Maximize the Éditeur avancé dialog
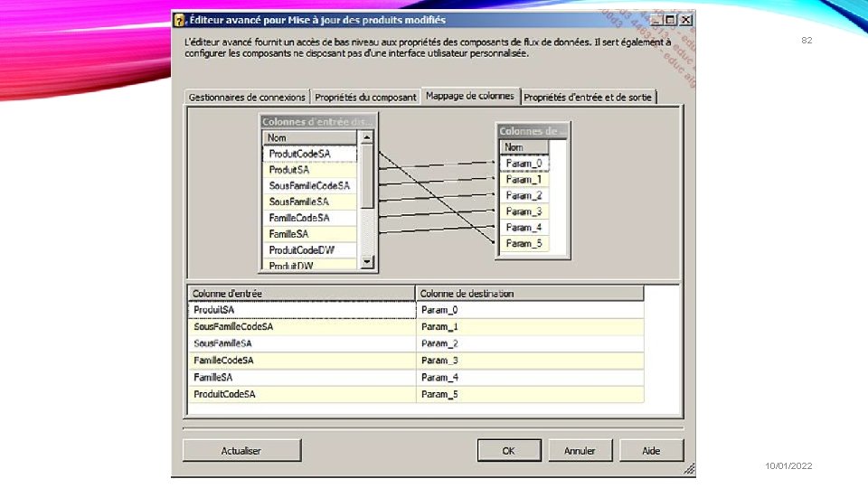 coord(670,20)
